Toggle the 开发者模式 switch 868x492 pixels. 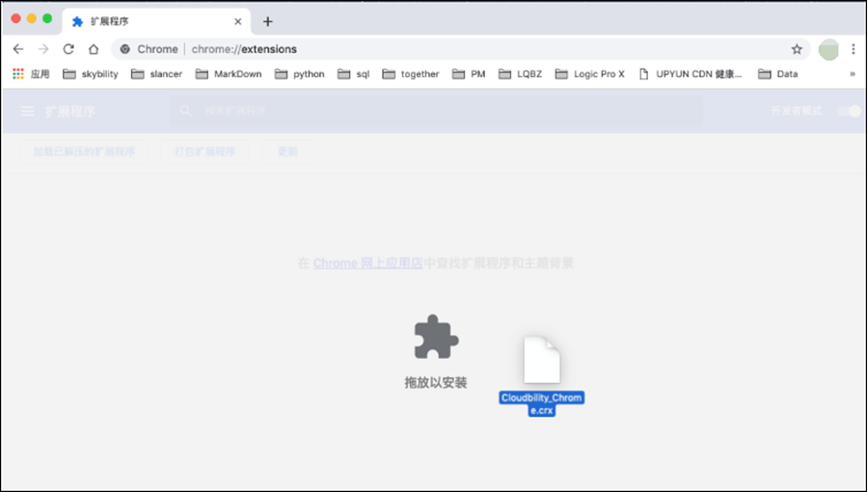pyautogui.click(x=849, y=112)
